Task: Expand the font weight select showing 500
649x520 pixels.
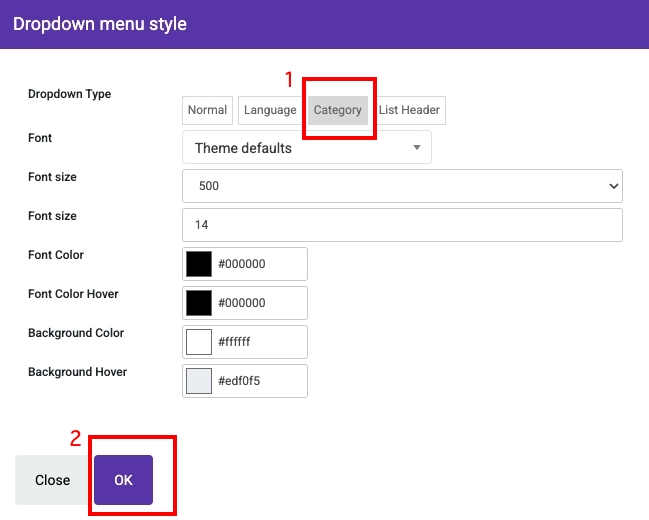Action: click(400, 186)
